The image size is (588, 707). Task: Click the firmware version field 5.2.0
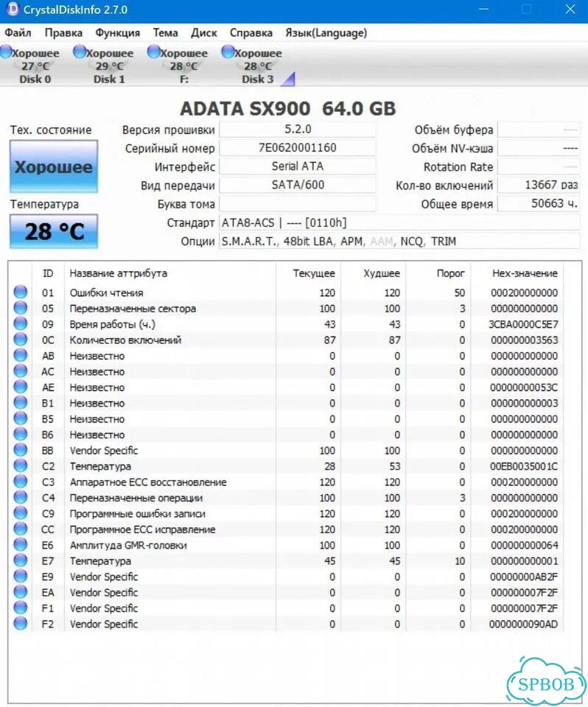tap(298, 130)
